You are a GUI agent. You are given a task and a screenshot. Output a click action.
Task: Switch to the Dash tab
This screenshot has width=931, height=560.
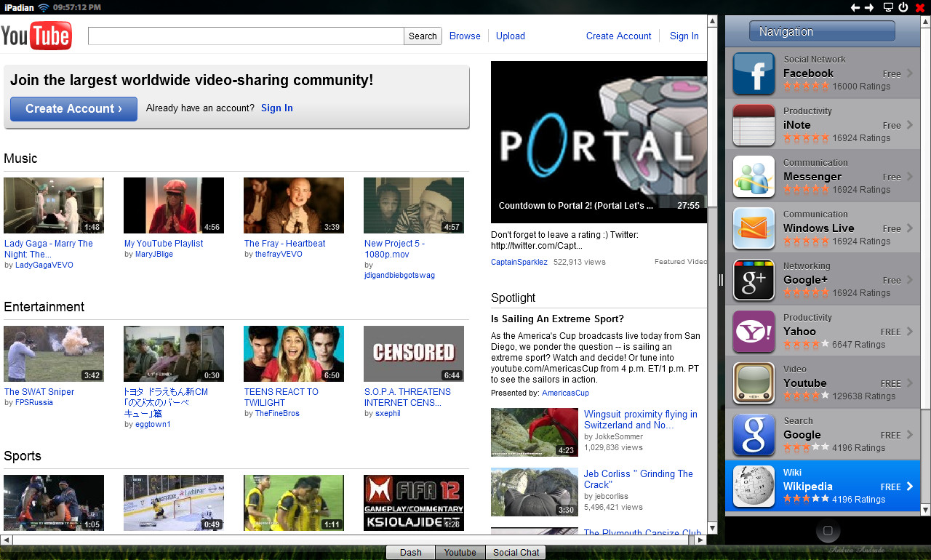pos(410,552)
